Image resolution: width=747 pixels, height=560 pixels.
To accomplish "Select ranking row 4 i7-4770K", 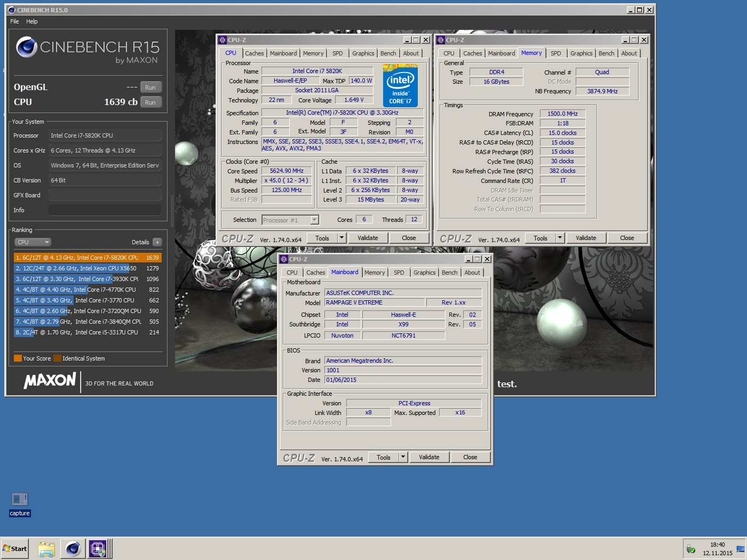I will tap(88, 290).
